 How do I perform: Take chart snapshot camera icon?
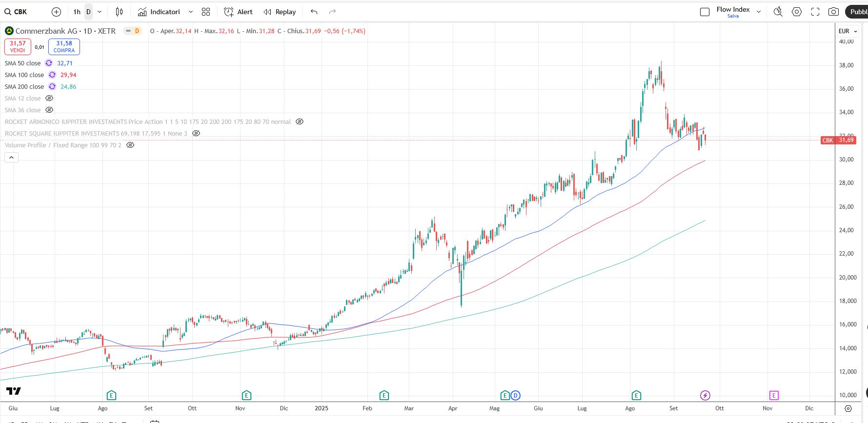pos(834,12)
